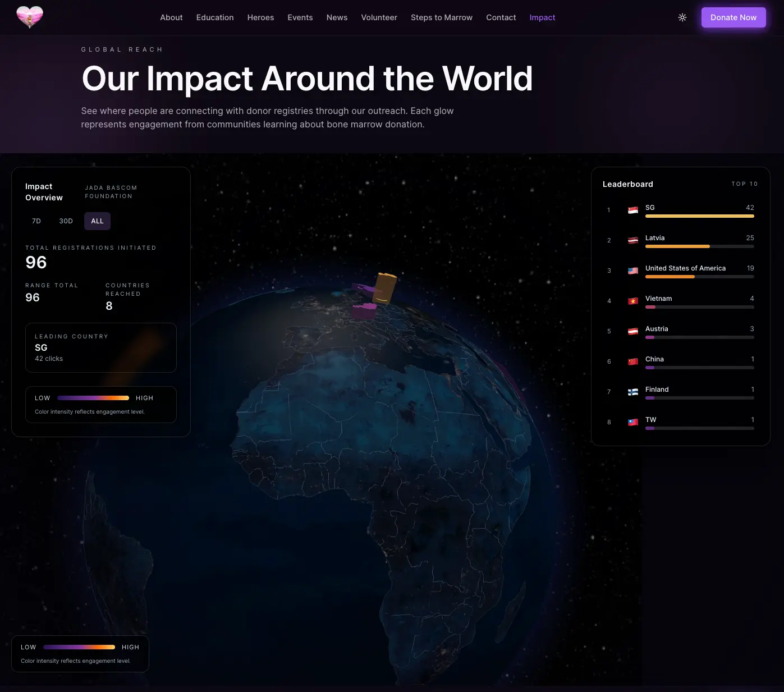Viewport: 784px width, 692px height.
Task: Click the Singapore flag in the leaderboard
Action: pyautogui.click(x=633, y=210)
